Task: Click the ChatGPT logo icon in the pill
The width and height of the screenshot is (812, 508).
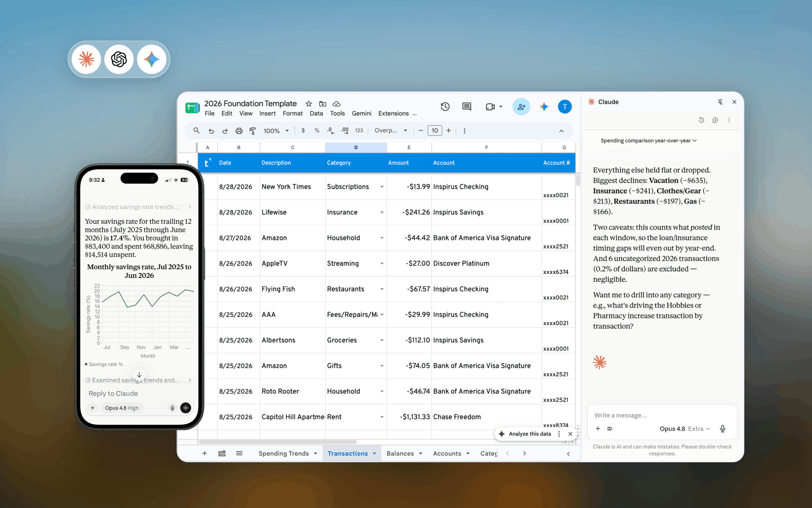Action: pyautogui.click(x=119, y=59)
